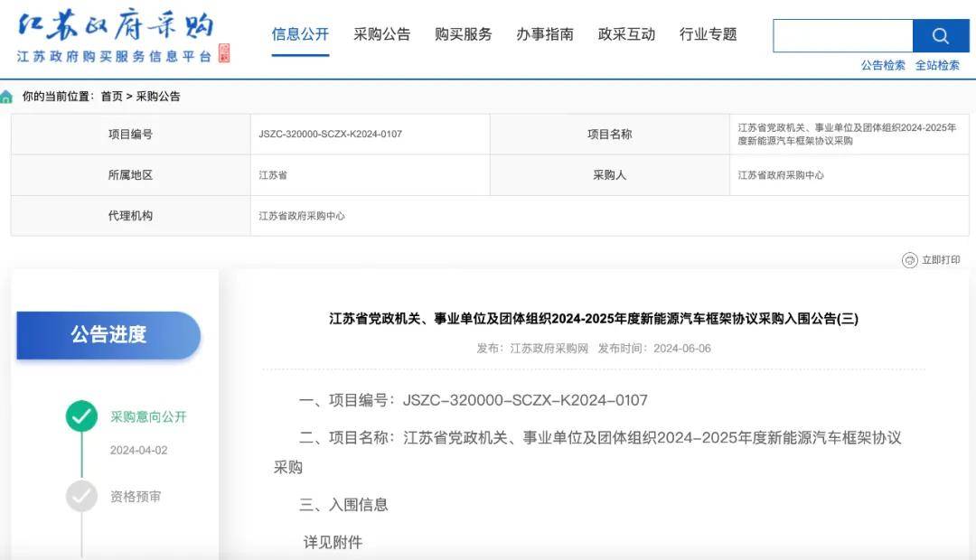Viewport: 976px width, 560px height.
Task: Click the search magnifier icon button
Action: pos(941,35)
